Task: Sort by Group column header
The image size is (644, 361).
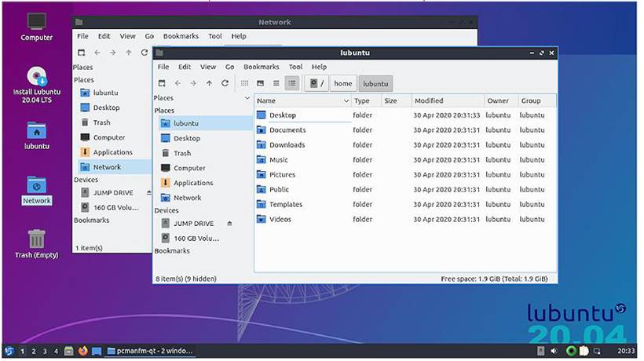Action: pyautogui.click(x=537, y=100)
